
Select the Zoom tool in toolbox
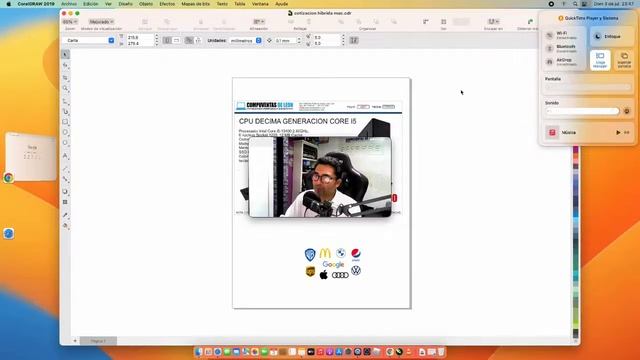pos(65,88)
